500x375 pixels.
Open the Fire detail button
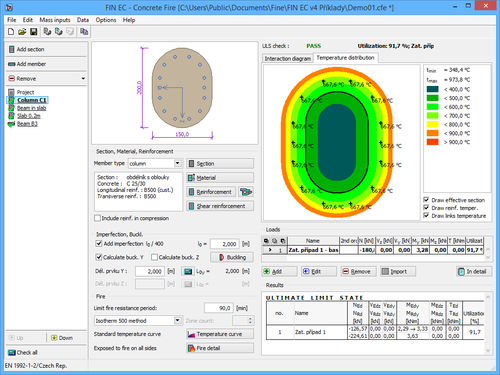click(x=220, y=348)
